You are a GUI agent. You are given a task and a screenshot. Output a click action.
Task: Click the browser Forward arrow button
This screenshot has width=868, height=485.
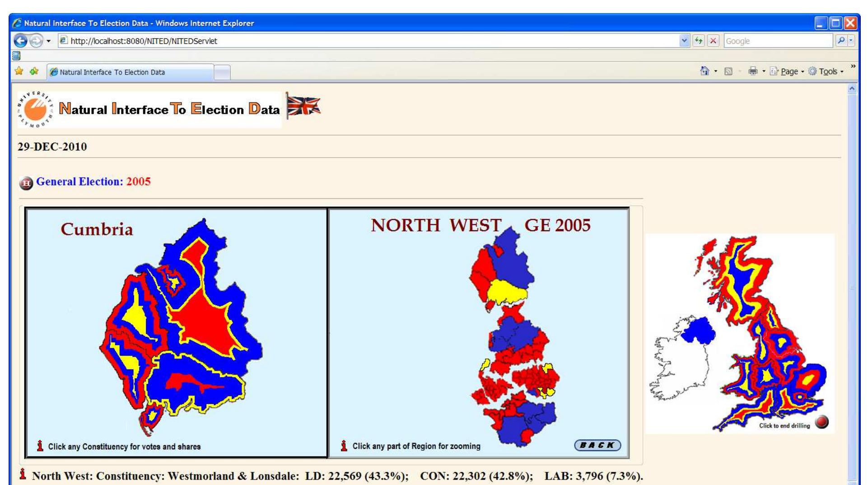pos(36,41)
